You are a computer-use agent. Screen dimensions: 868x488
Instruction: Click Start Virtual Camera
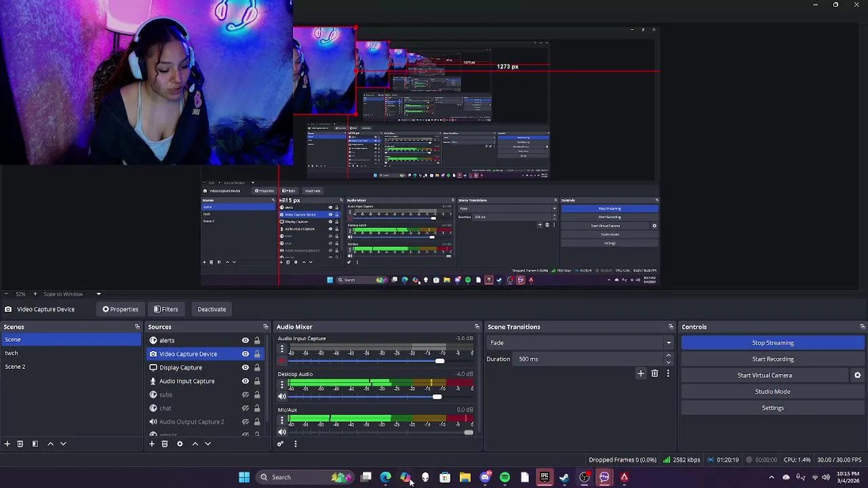[765, 375]
